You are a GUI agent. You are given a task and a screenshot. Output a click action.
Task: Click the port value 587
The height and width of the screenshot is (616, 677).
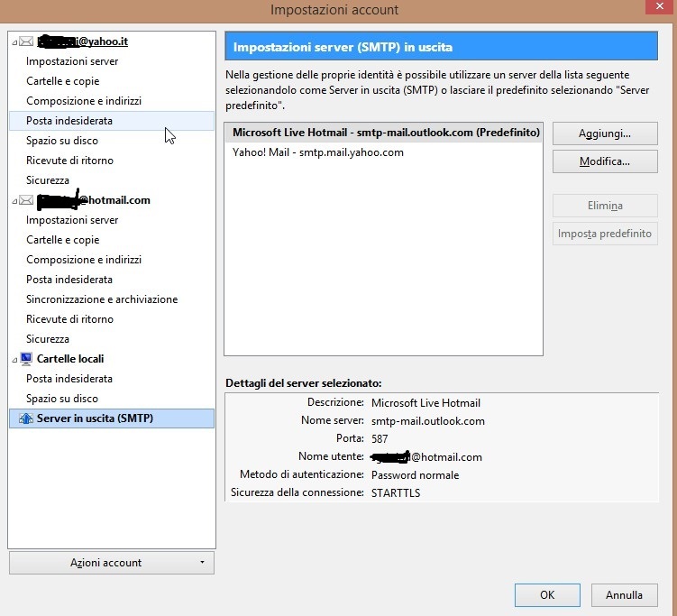380,439
